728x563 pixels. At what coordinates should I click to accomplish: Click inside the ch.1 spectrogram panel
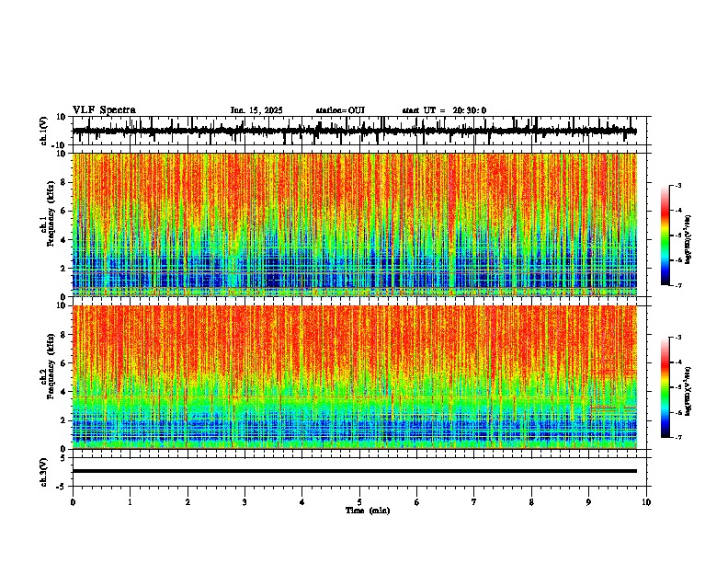click(354, 224)
